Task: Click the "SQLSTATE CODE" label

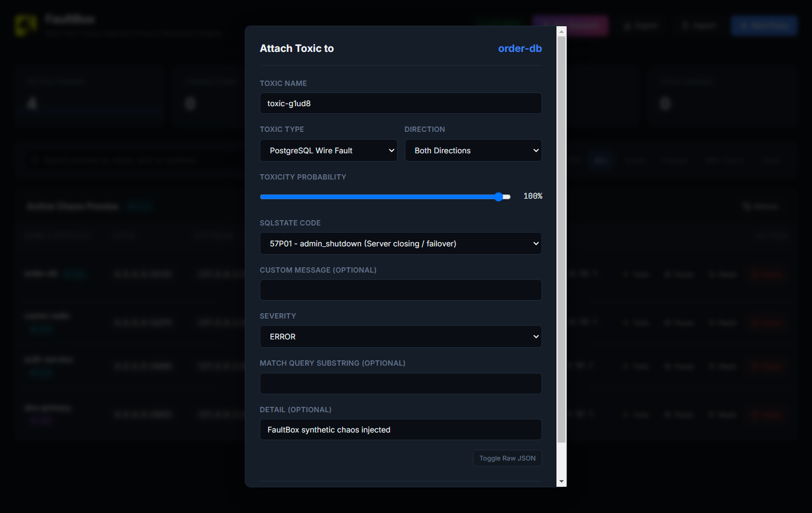Action: 290,223
